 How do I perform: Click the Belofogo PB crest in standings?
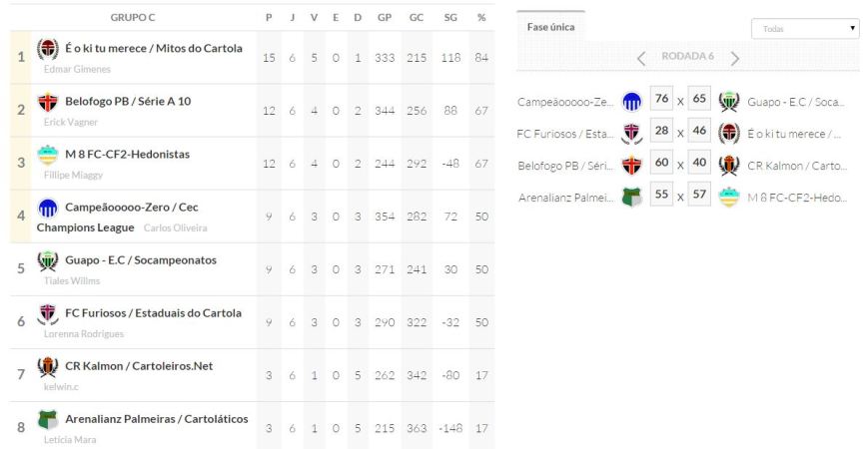[48, 102]
